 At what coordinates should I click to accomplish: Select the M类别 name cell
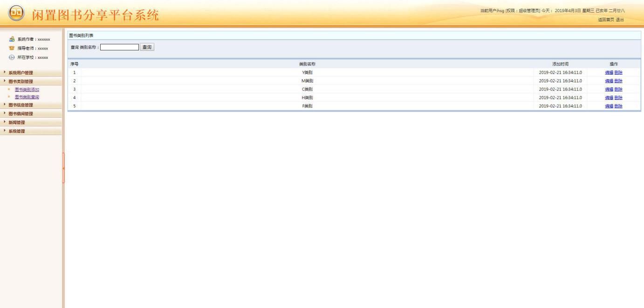[x=307, y=81]
